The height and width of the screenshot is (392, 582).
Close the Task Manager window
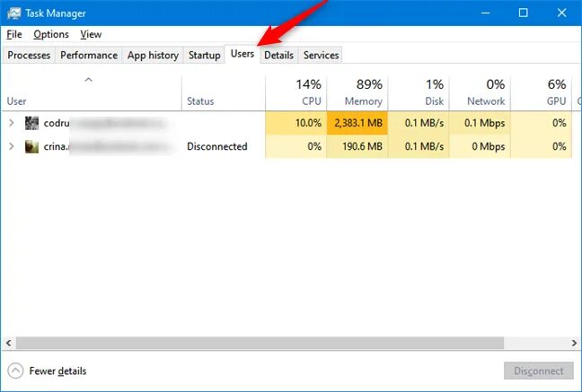(x=561, y=13)
